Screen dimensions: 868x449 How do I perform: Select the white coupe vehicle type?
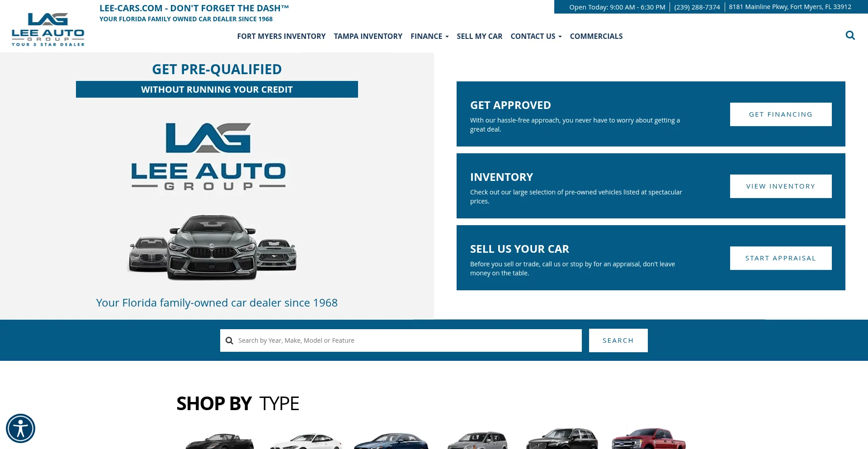pos(306,440)
